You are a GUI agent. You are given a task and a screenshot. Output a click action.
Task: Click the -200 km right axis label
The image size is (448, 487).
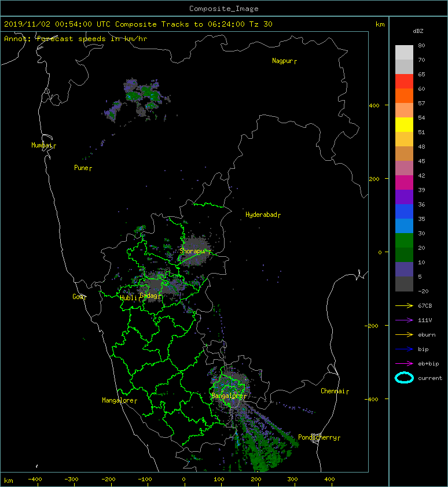[x=372, y=326]
